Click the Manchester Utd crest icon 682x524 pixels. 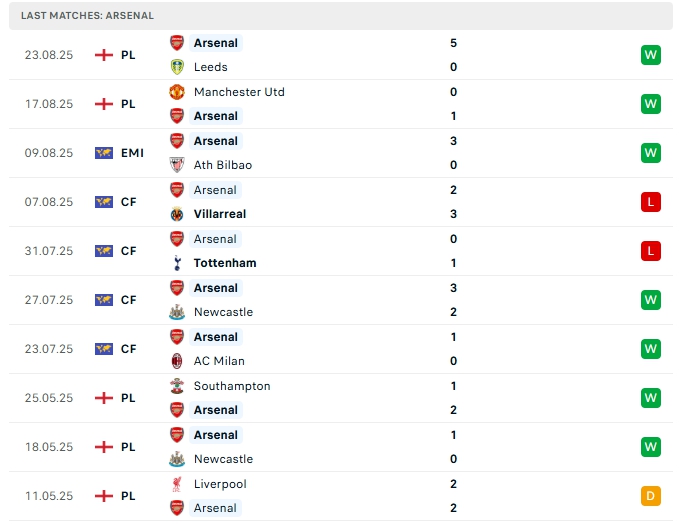[177, 92]
